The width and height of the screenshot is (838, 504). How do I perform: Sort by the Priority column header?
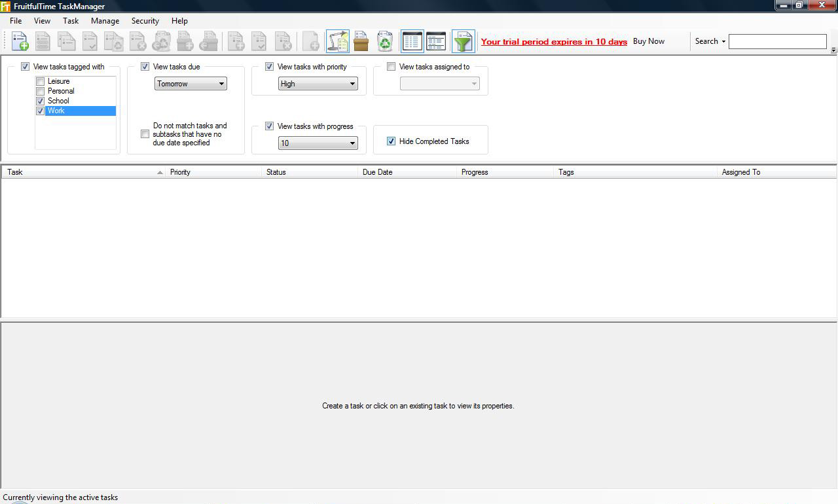pyautogui.click(x=213, y=172)
